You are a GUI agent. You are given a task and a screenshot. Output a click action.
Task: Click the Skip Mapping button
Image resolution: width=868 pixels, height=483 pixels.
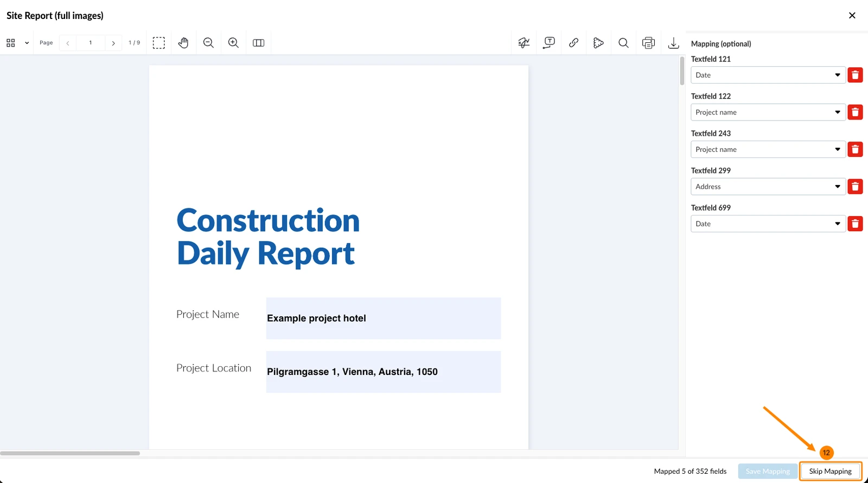(830, 471)
